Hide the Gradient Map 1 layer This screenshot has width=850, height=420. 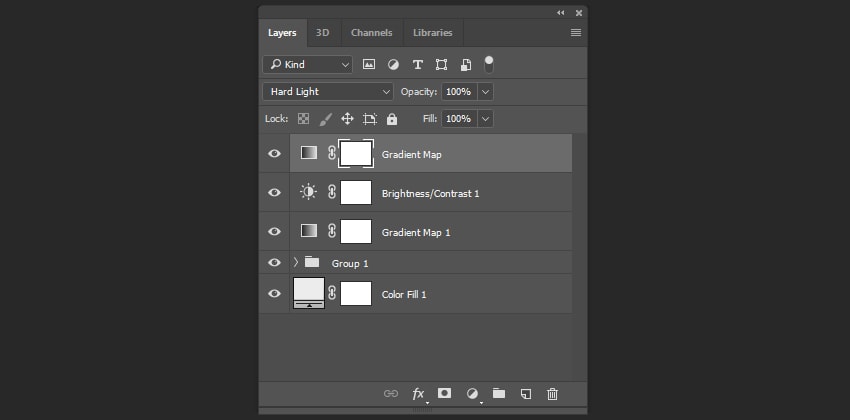pyautogui.click(x=275, y=231)
